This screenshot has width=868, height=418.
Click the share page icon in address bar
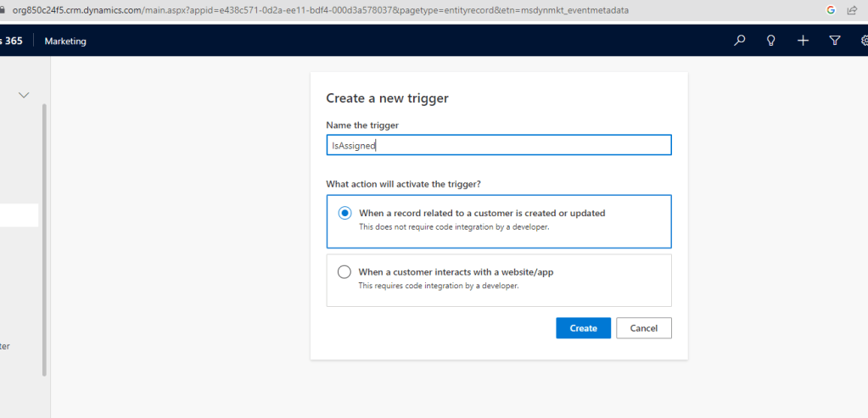(x=853, y=10)
